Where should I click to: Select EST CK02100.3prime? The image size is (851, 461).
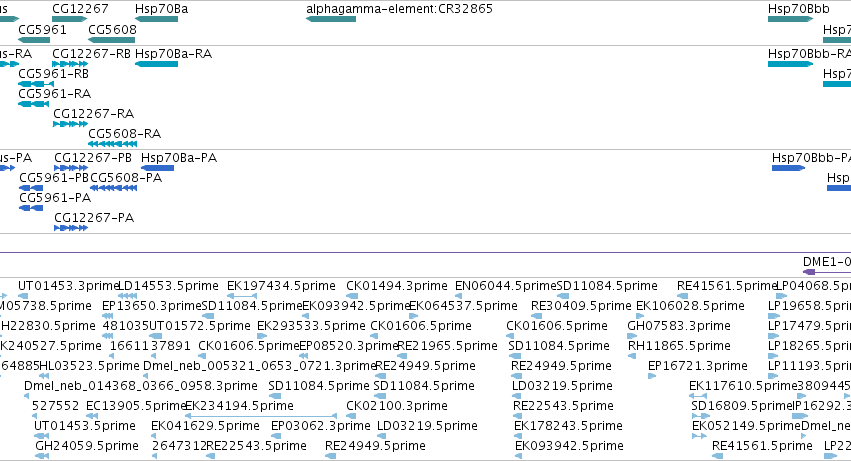tap(397, 406)
